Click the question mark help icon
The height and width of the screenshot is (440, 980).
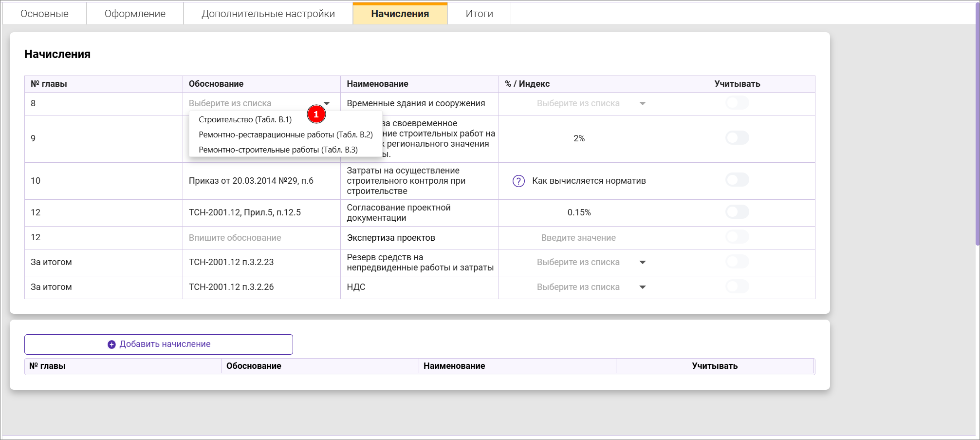518,181
